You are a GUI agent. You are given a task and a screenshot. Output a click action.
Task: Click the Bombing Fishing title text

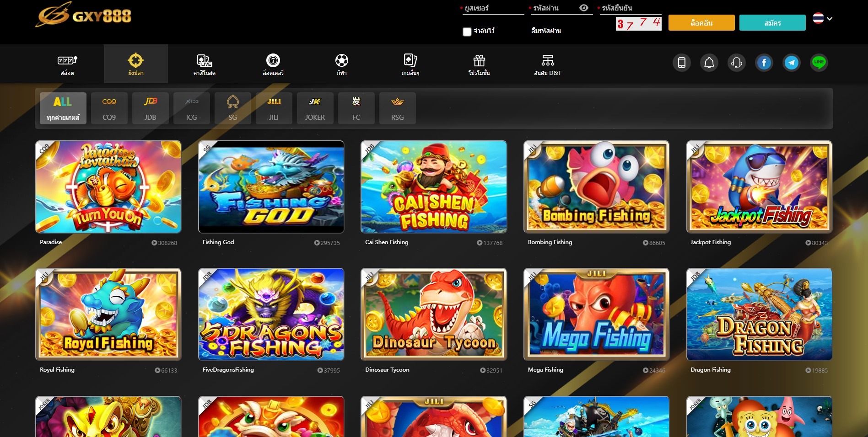point(550,242)
